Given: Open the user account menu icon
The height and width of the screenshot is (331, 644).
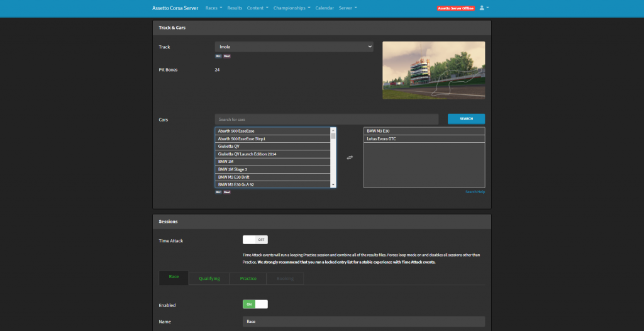Looking at the screenshot, I should pyautogui.click(x=484, y=8).
